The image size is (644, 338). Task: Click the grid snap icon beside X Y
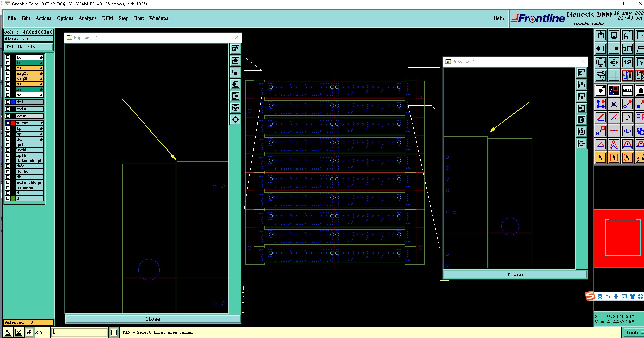click(x=29, y=332)
